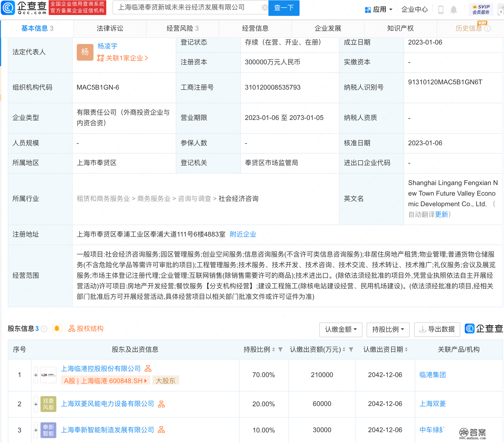
Task: Click the 大股东 tag
Action: (x=165, y=381)
